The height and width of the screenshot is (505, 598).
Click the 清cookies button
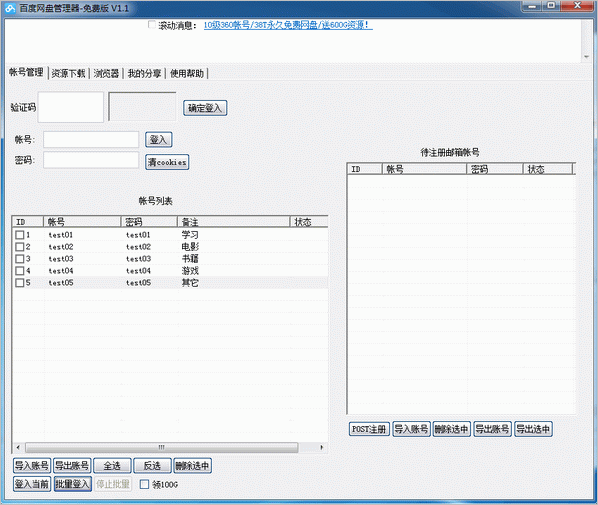(167, 162)
